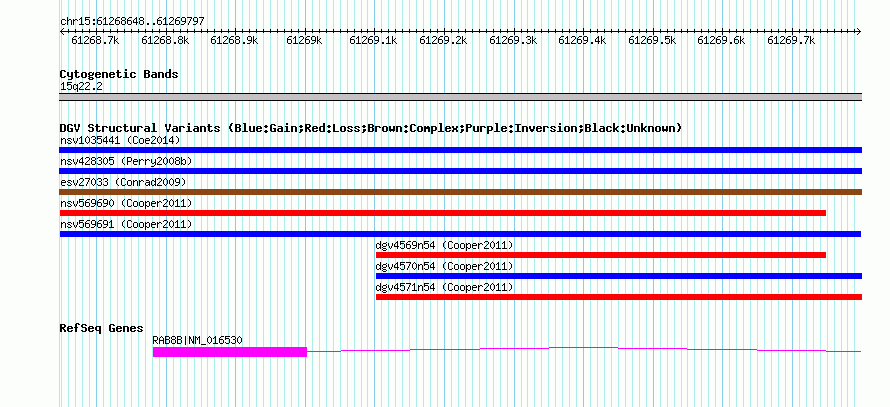Click the RAB8B intron line
Viewport: 890px width, 407px height.
coord(584,350)
